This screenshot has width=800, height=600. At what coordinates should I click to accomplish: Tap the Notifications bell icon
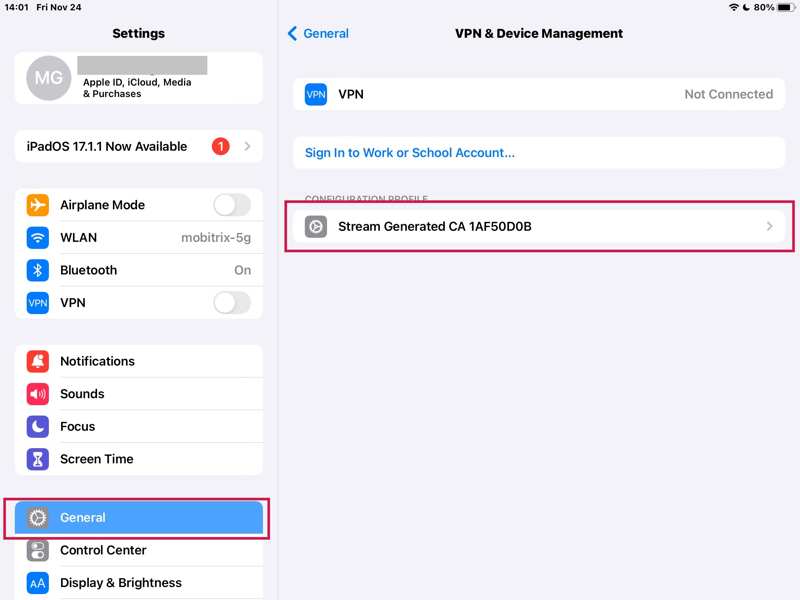(x=38, y=361)
